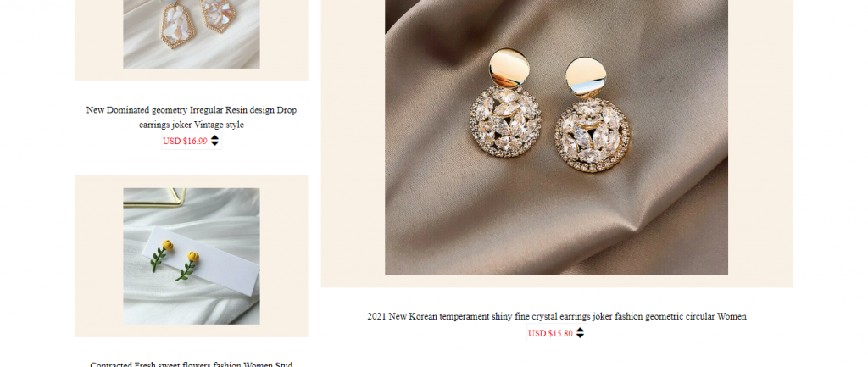Click the up-down arrow icon beside $15.80

click(580, 333)
